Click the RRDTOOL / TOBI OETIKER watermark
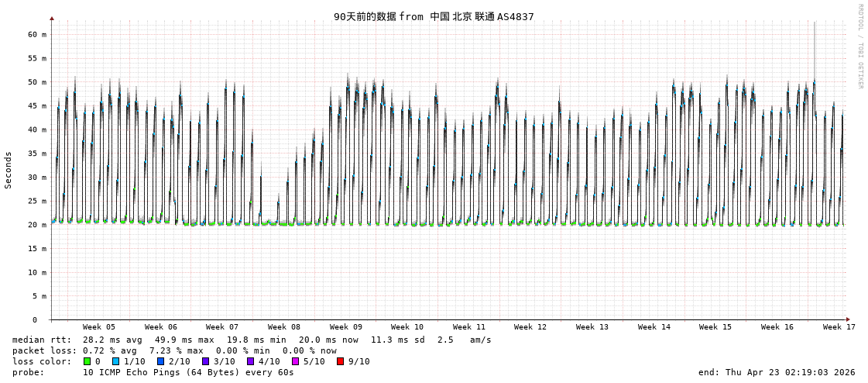 tap(859, 47)
